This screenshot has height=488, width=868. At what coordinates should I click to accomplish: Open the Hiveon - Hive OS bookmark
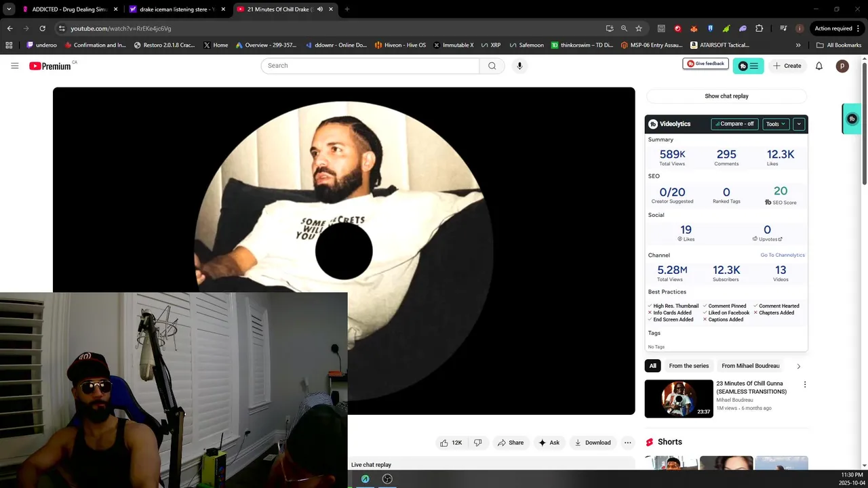click(400, 45)
